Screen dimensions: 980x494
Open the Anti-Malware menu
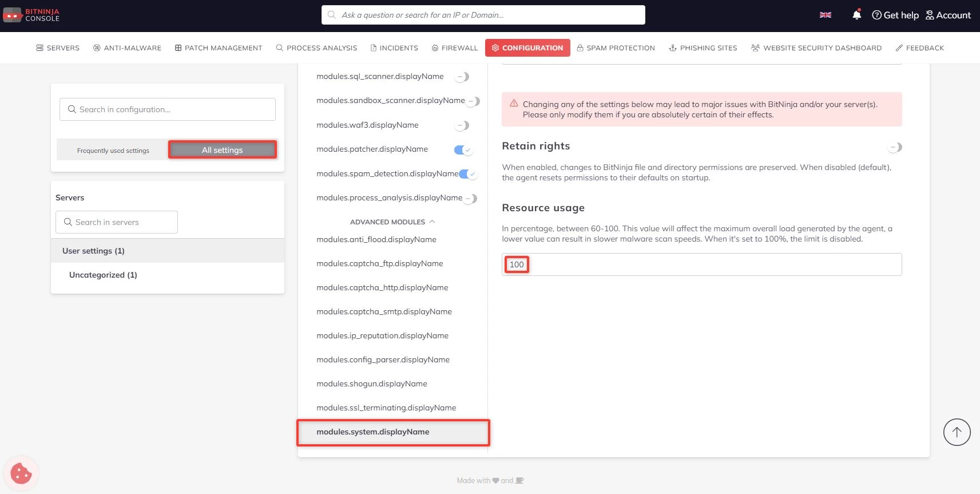point(127,48)
